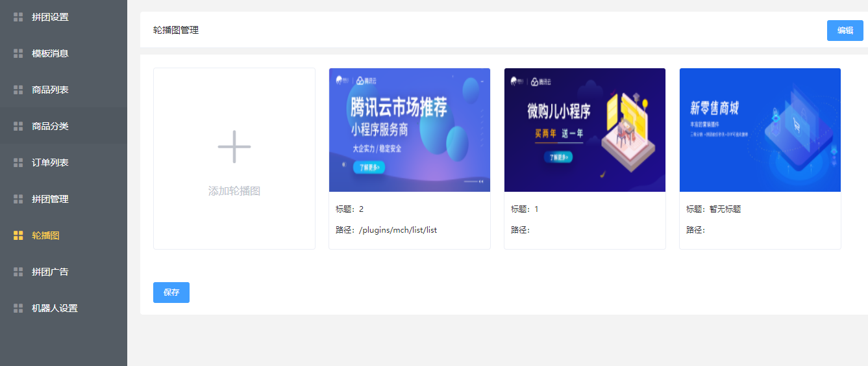Viewport: 868px width, 366px height.
Task: Click the 路径 label under 标题：1
Action: (521, 230)
